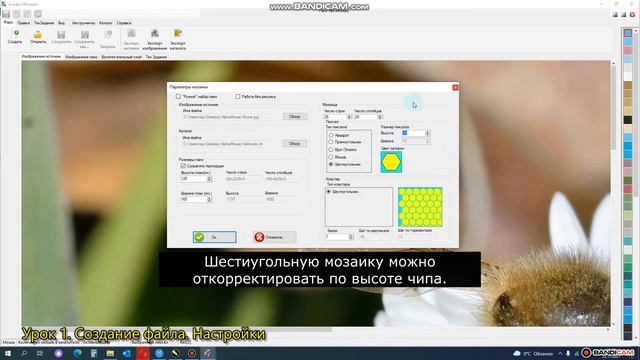Image resolution: width=640 pixels, height=360 pixels.
Task: Click the Отменить cancel button
Action: point(274,237)
